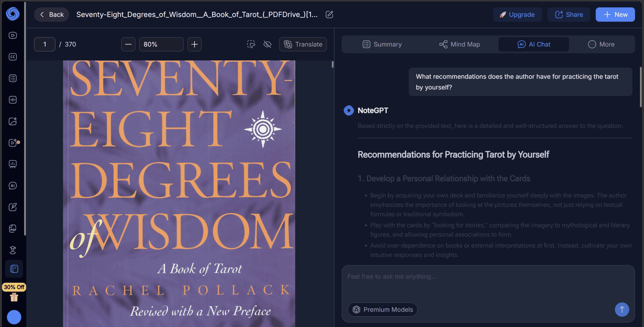The width and height of the screenshot is (644, 327).
Task: Open the More options tab
Action: tap(601, 44)
